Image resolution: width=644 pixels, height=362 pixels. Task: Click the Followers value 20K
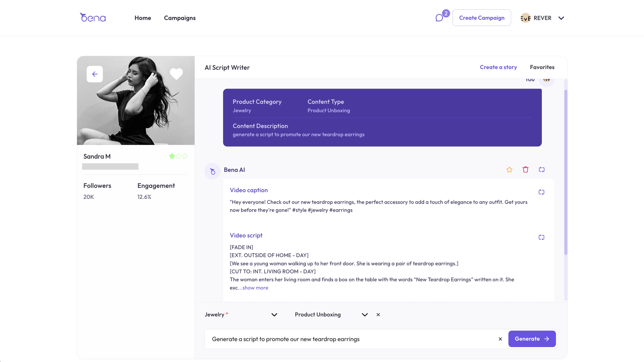[89, 197]
